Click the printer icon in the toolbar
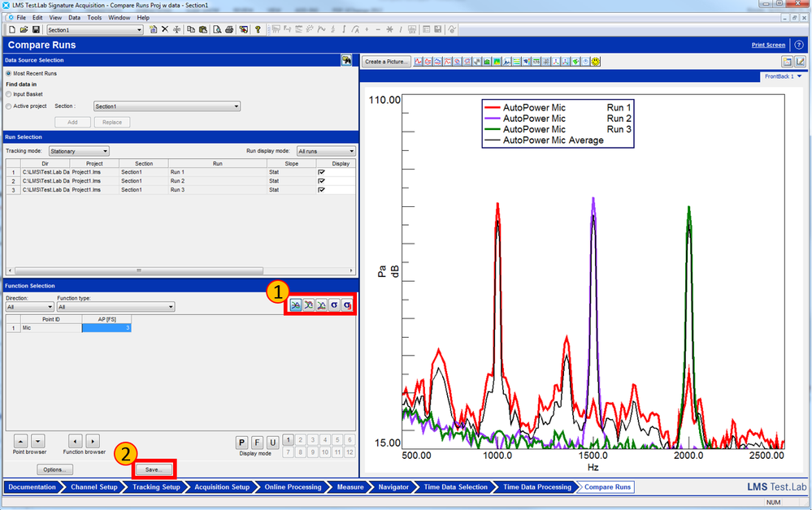Screen dimensions: 812x510 (229, 29)
